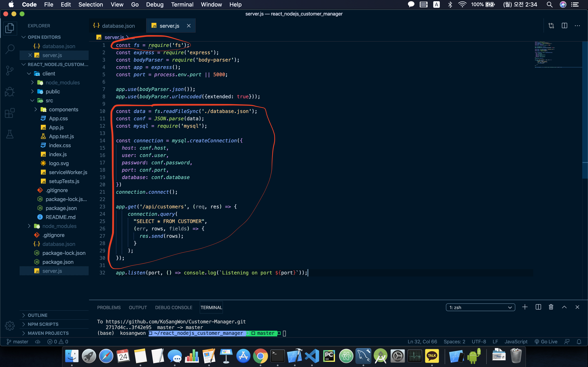The image size is (588, 367).
Task: Click JavaScript language mode in status bar
Action: click(516, 342)
